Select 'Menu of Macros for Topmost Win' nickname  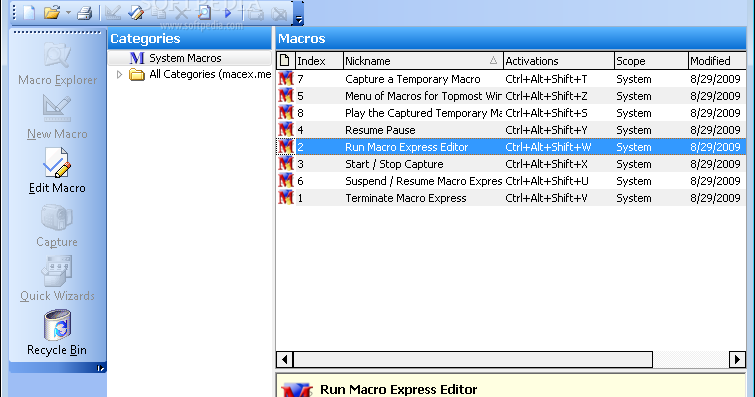coord(423,96)
